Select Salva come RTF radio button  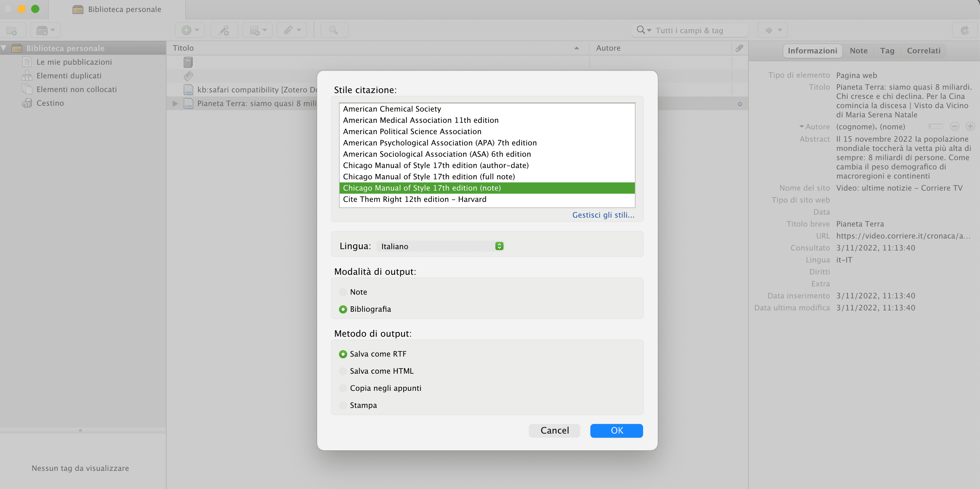(343, 354)
